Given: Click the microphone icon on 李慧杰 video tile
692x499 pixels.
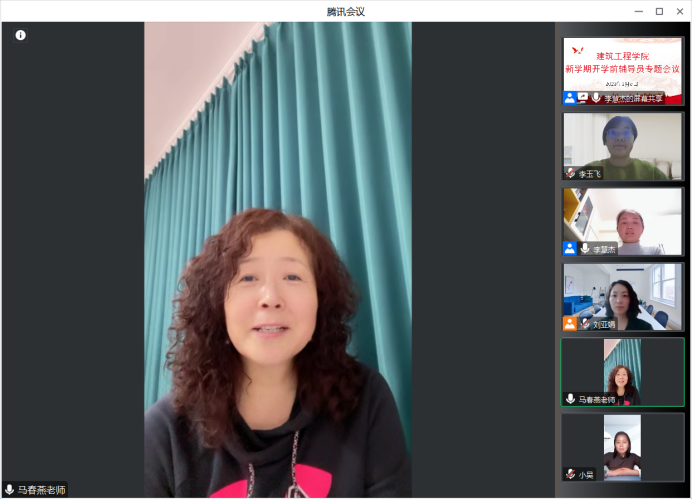Looking at the screenshot, I should coord(585,248).
